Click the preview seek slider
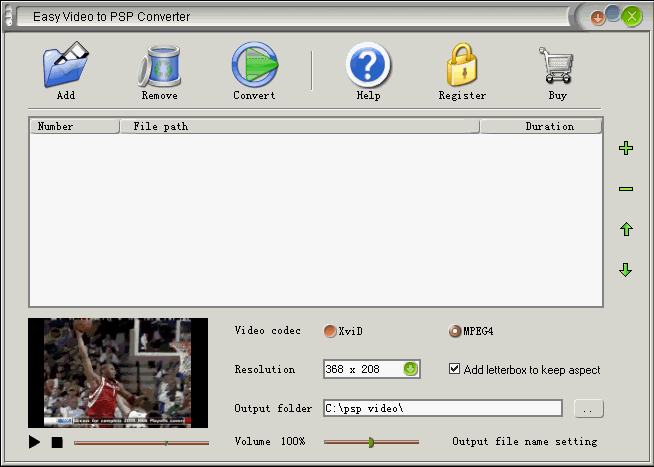Image resolution: width=654 pixels, height=467 pixels. (141, 443)
